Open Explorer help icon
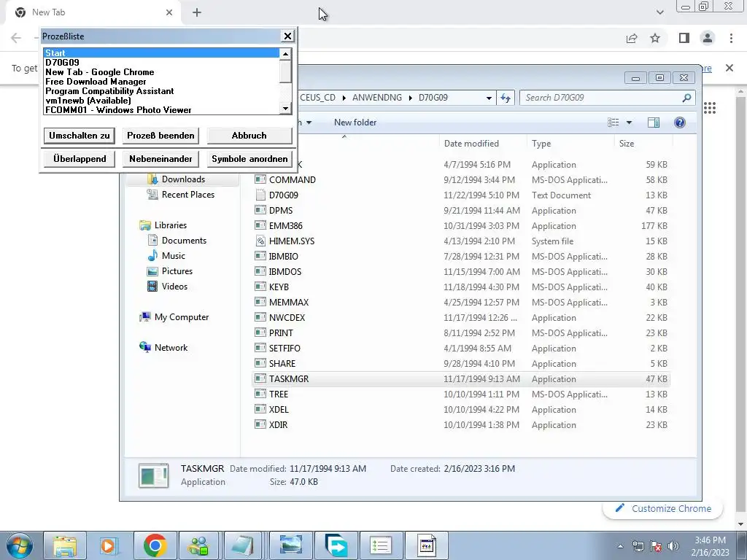The height and width of the screenshot is (560, 747). tap(680, 122)
